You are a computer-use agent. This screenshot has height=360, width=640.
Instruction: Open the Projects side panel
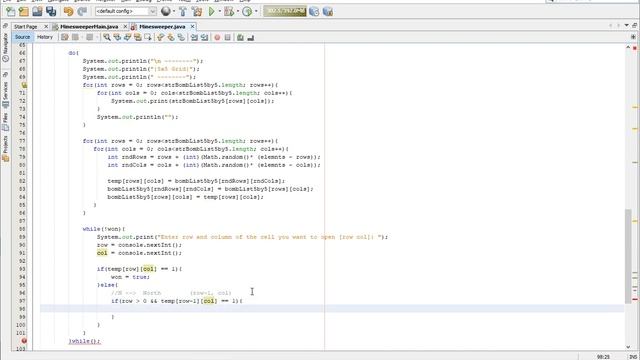coord(5,150)
